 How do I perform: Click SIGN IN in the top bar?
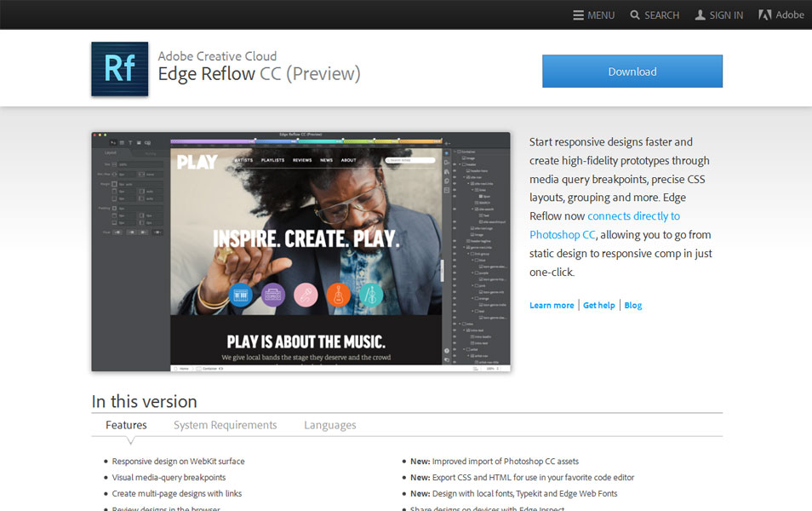718,14
